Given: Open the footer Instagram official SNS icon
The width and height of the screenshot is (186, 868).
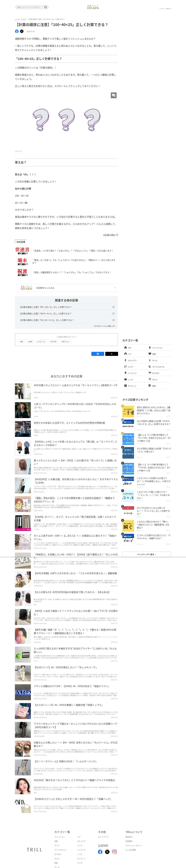Looking at the screenshot, I should (114, 852).
